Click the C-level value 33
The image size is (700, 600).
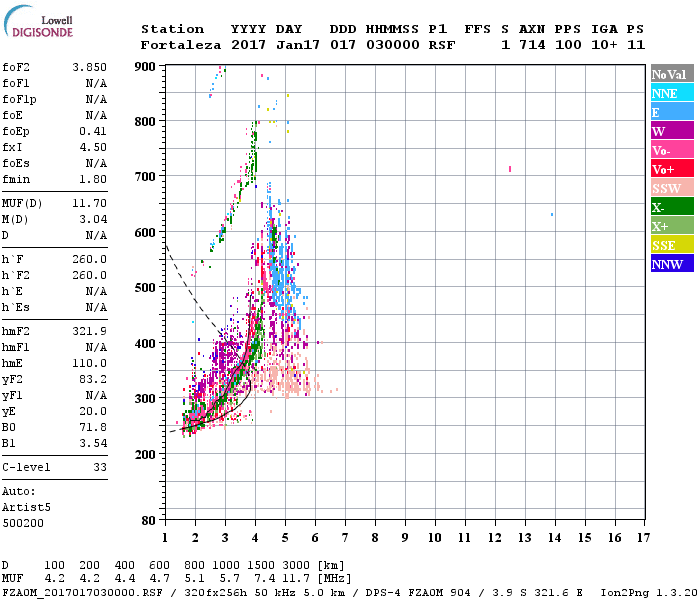point(100,467)
